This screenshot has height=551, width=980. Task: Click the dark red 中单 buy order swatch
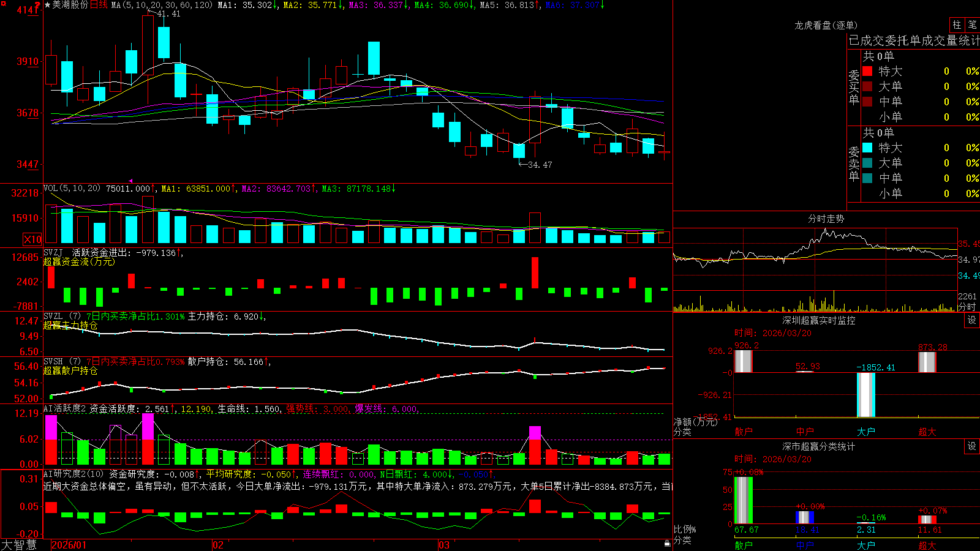click(x=867, y=101)
